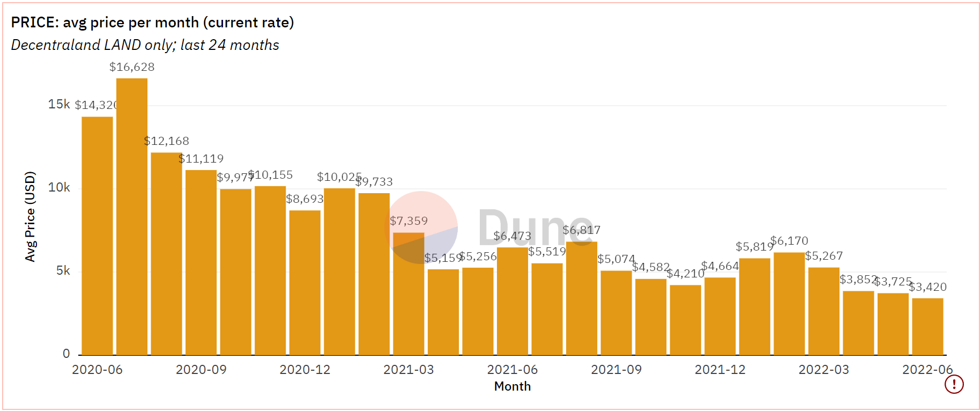The width and height of the screenshot is (980, 411).
Task: Click the 2021-12 x-axis tick label
Action: (x=719, y=370)
